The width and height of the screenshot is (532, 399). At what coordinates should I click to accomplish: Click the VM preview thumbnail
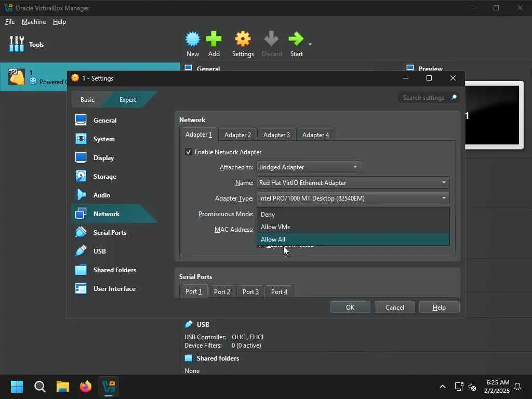[x=494, y=115]
